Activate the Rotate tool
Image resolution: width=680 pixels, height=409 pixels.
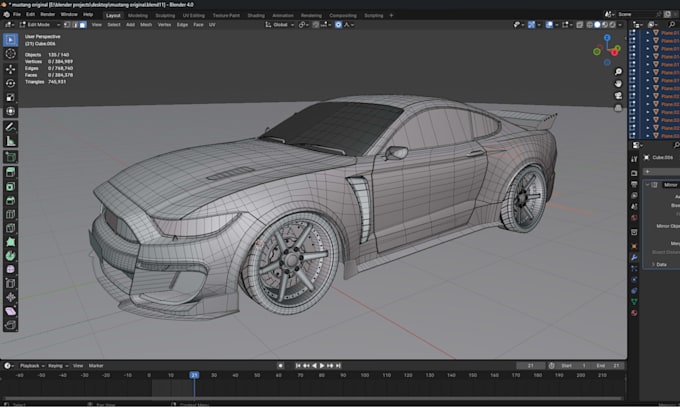pos(10,83)
